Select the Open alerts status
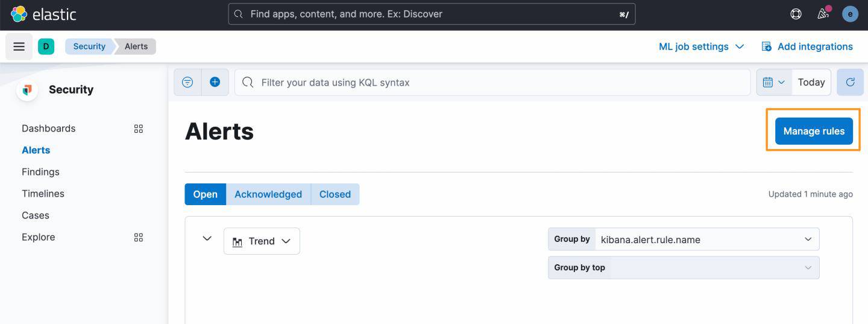Image resolution: width=868 pixels, height=324 pixels. [205, 194]
